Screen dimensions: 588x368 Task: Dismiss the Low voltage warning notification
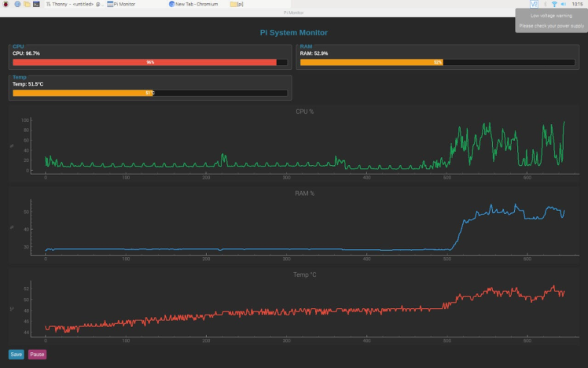(551, 20)
